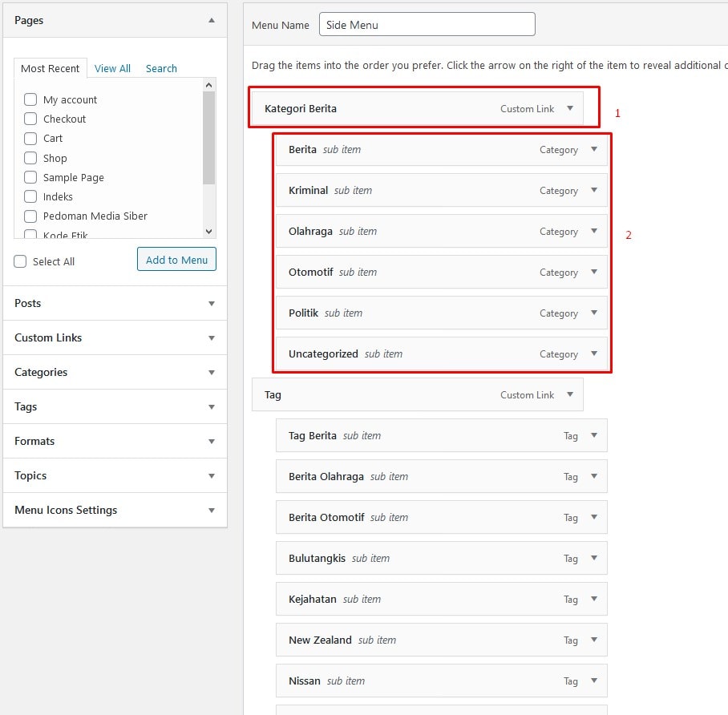Open the Search tab in Pages
Image resolution: width=728 pixels, height=715 pixels.
[161, 69]
